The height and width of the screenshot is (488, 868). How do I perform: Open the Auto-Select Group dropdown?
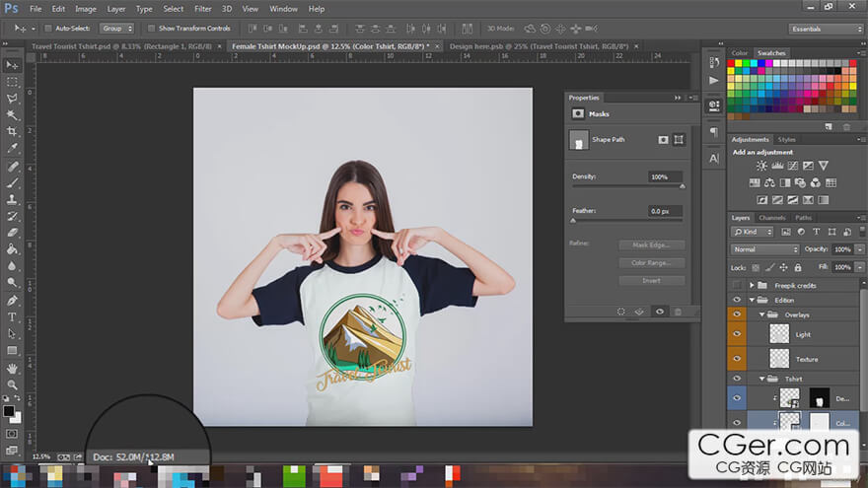click(x=116, y=29)
